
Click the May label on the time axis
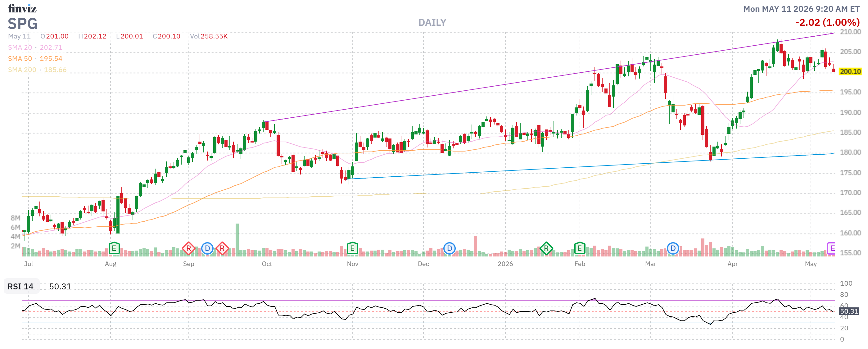coord(810,264)
